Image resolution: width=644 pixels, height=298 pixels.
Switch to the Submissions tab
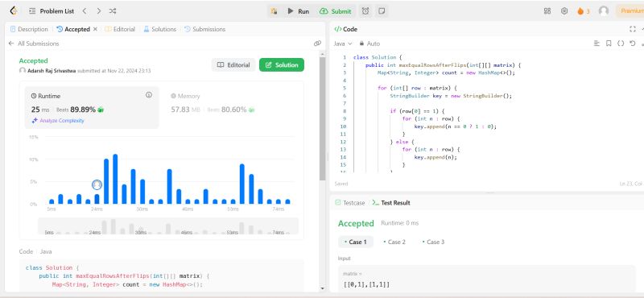click(204, 29)
